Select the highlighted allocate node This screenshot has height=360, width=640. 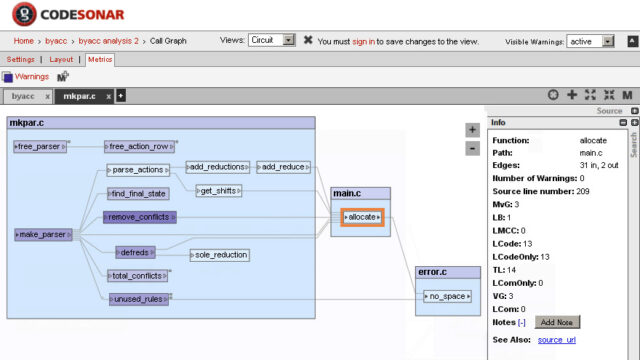point(362,218)
